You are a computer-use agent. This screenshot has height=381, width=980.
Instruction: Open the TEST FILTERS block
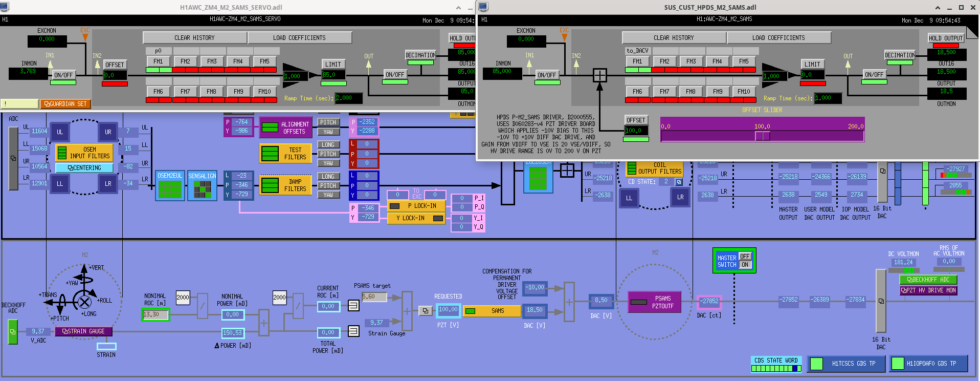tap(285, 153)
